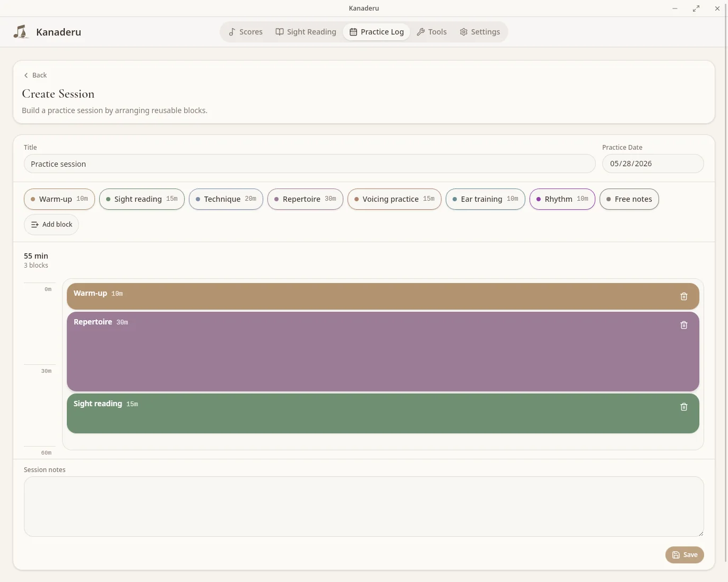Click into the Session notes text area
Image resolution: width=728 pixels, height=582 pixels.
(x=363, y=507)
